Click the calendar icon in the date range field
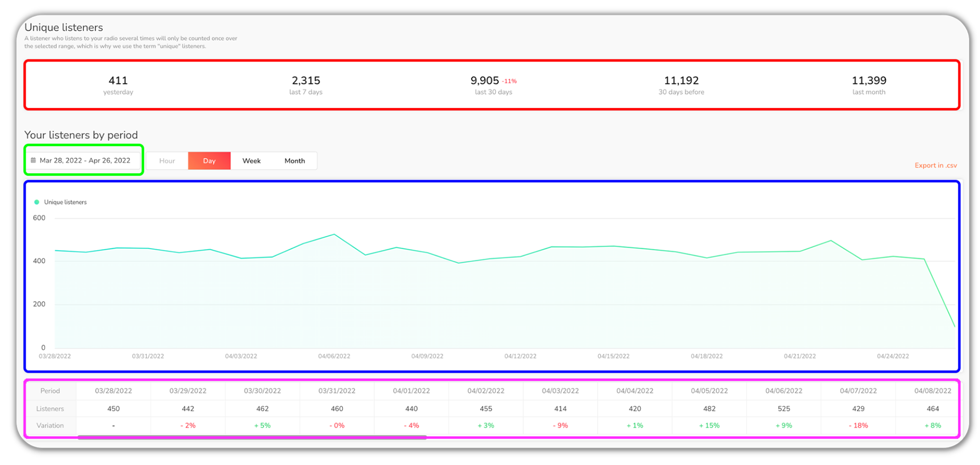Viewport: 980px width, 465px height. point(33,161)
